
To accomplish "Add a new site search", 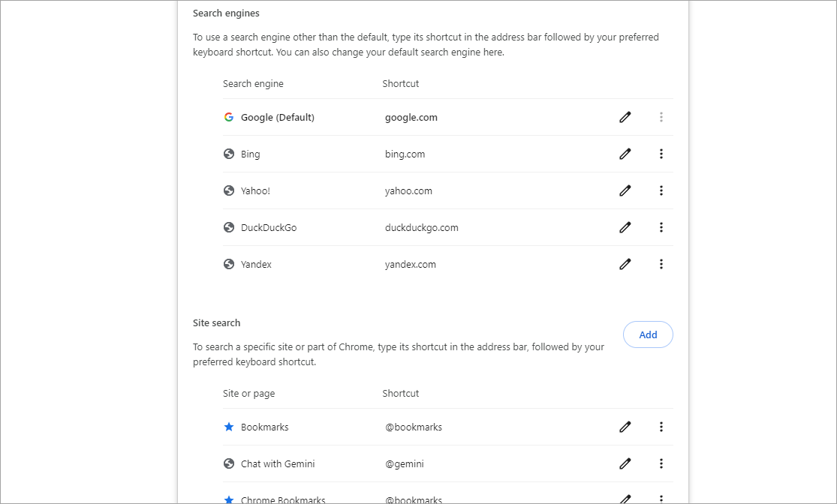I will click(x=648, y=335).
